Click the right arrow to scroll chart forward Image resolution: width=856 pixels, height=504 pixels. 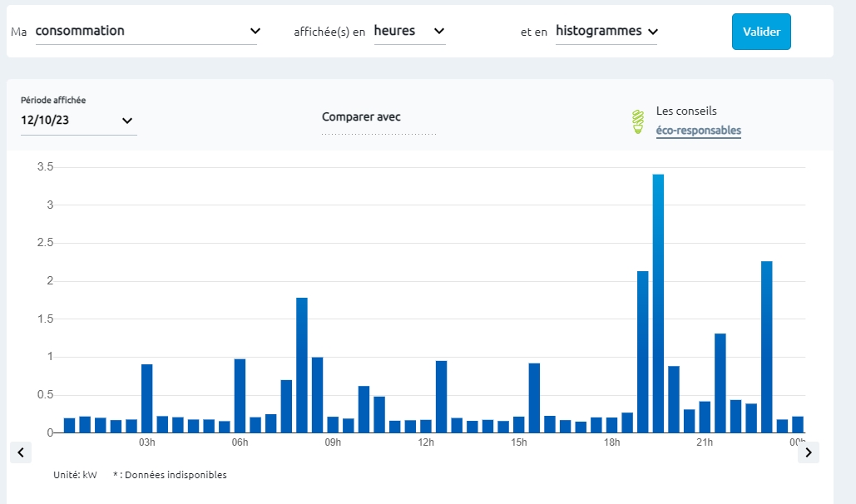[808, 452]
